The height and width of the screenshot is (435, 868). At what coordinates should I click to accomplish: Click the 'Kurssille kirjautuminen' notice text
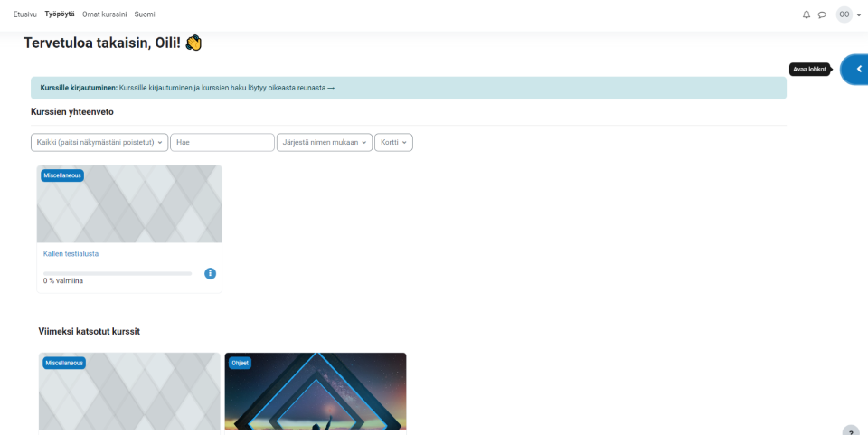(x=187, y=88)
